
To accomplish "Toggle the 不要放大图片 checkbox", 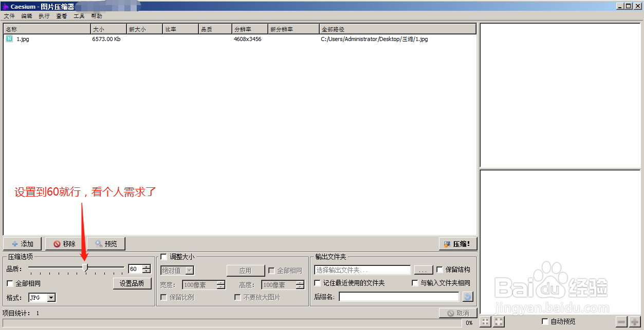I will click(x=238, y=297).
